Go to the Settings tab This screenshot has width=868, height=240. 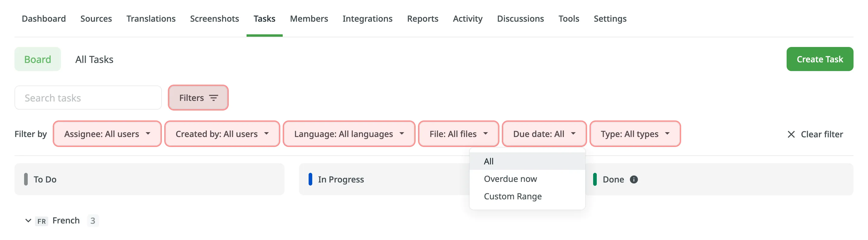coord(610,19)
